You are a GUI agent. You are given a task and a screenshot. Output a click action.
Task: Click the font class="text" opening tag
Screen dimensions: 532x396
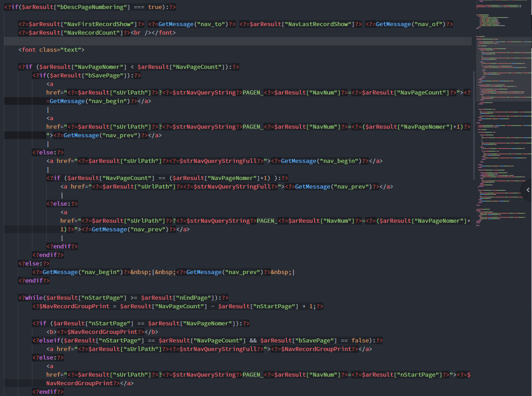point(51,50)
